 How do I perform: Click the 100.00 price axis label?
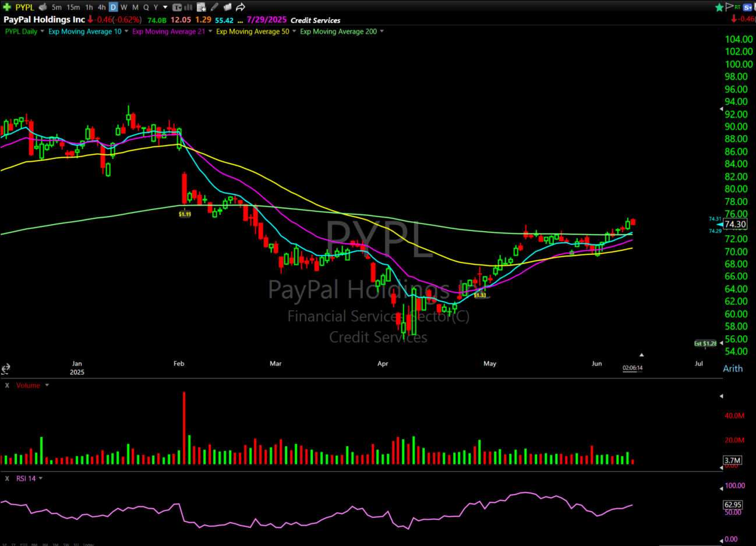tap(739, 64)
